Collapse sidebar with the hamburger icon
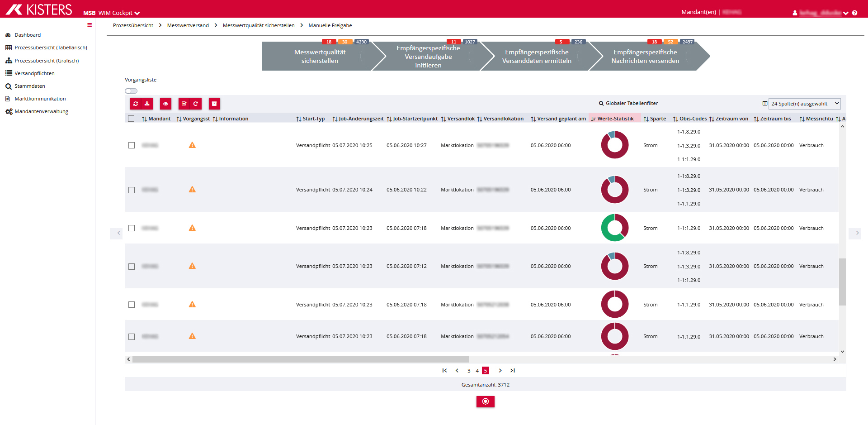Image resolution: width=868 pixels, height=425 pixels. 90,25
